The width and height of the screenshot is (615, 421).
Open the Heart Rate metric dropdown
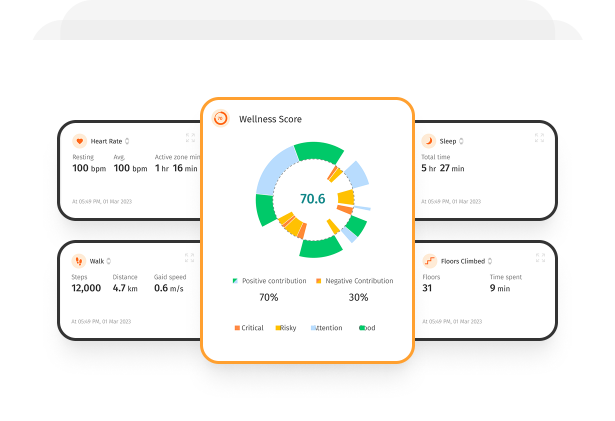click(x=128, y=142)
